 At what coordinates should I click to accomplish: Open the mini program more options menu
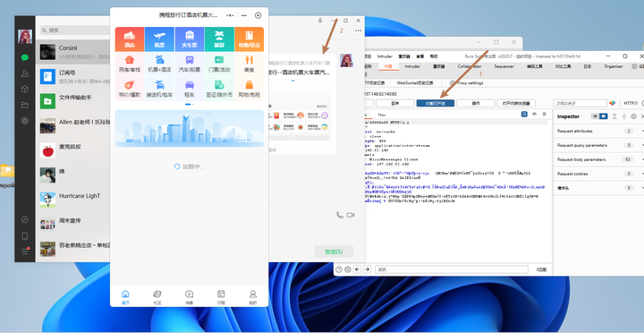point(231,15)
